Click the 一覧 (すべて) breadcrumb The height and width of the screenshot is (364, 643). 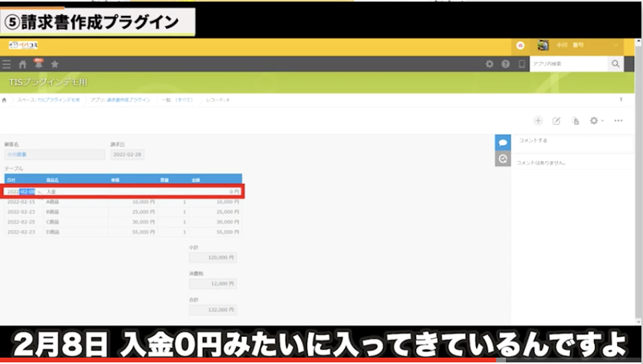pos(177,100)
